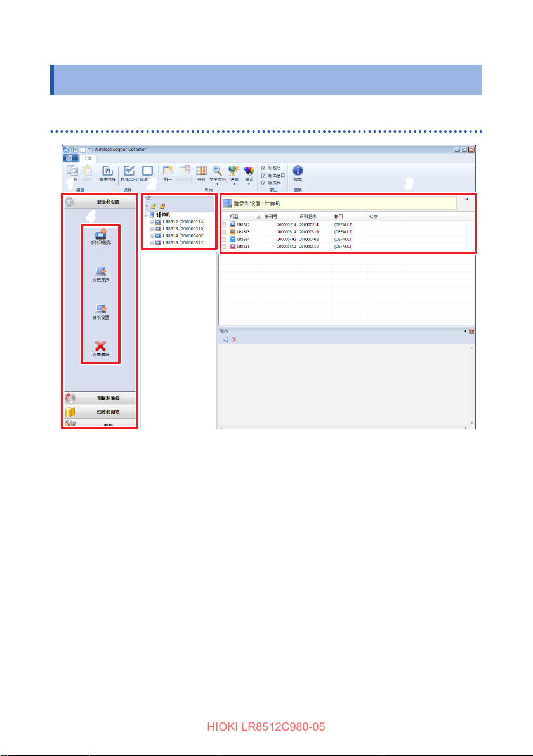
Task: Check the LR8512 row checkbox in table
Action: tap(224, 225)
